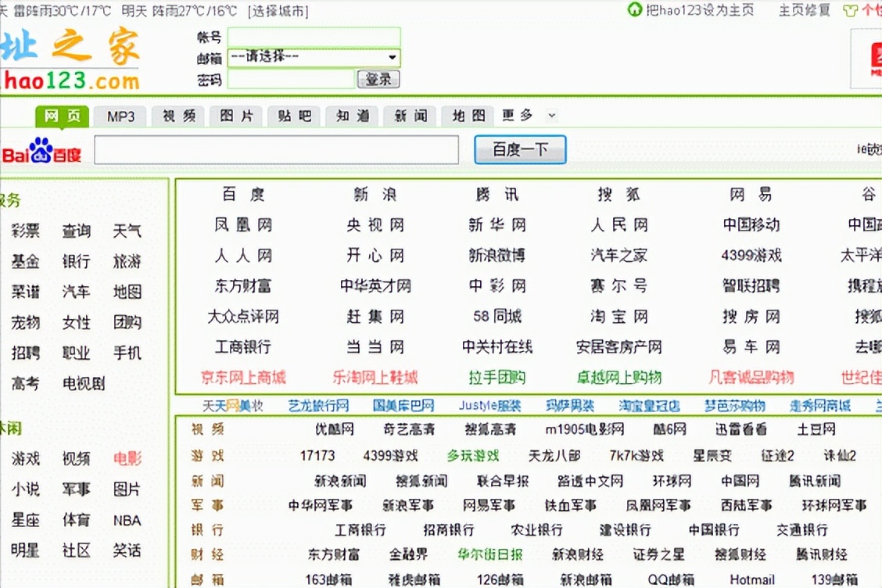882x588 pixels.
Task: Click the red 电影 leisure link
Action: tap(127, 458)
